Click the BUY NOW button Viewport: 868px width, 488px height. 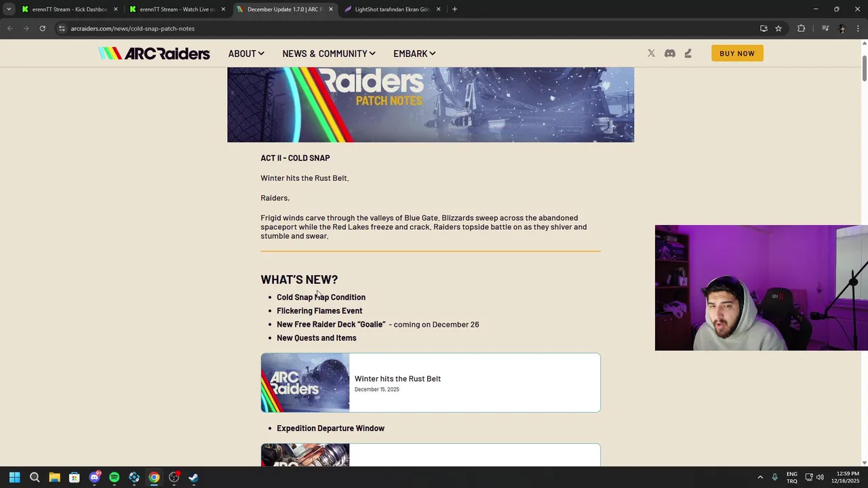[x=737, y=54]
